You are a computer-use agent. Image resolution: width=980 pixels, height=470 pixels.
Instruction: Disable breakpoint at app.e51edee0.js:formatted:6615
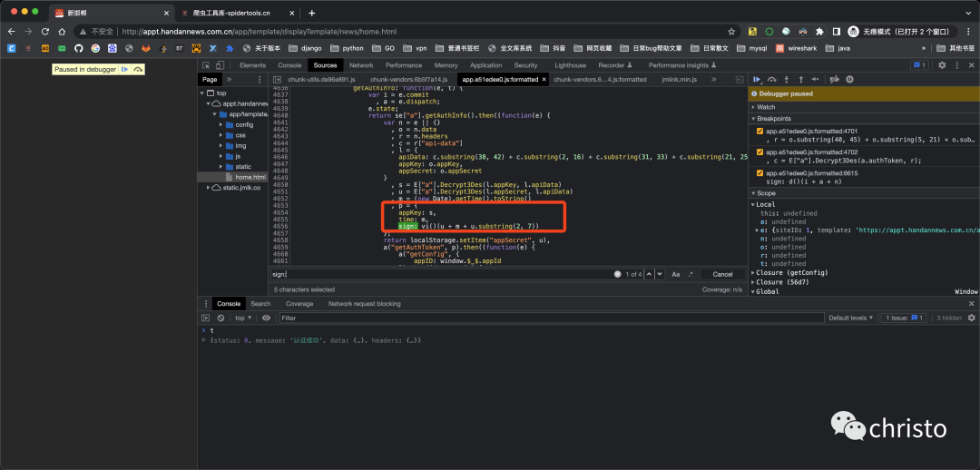click(759, 173)
